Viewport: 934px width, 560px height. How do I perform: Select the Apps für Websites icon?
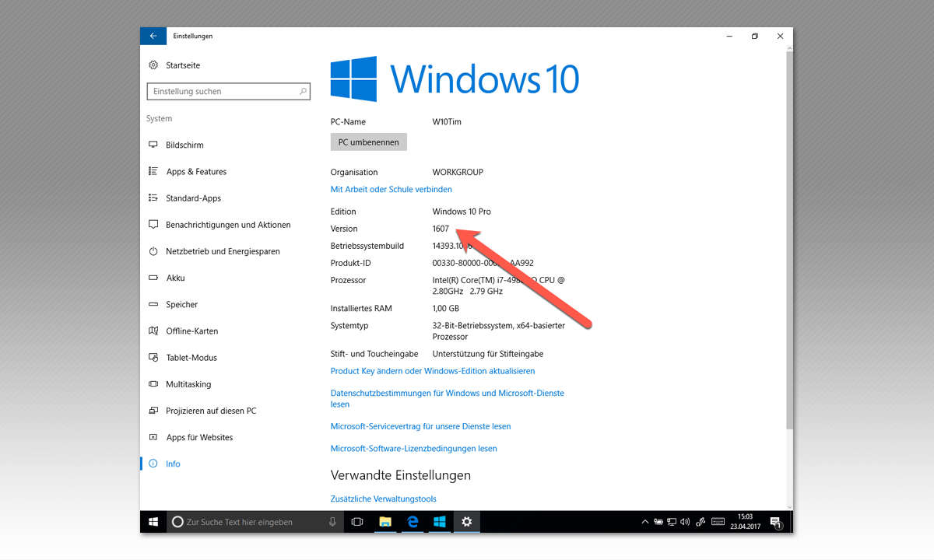[x=153, y=437]
